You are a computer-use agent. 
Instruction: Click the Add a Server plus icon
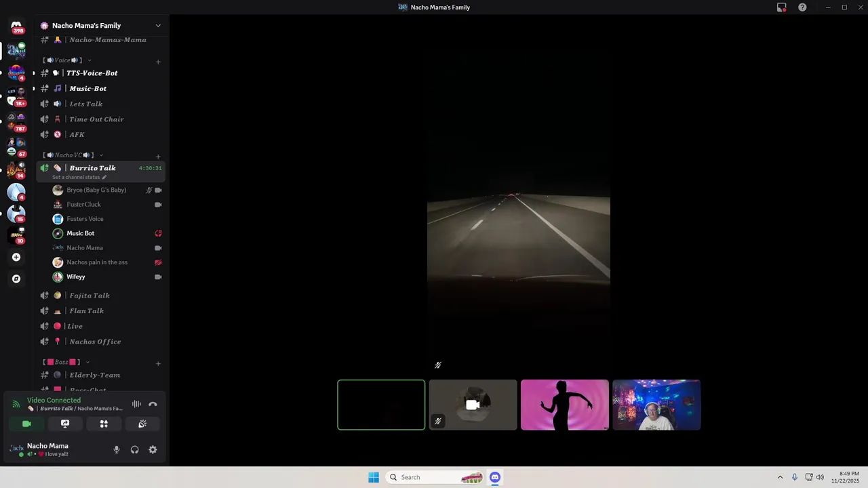click(x=16, y=257)
